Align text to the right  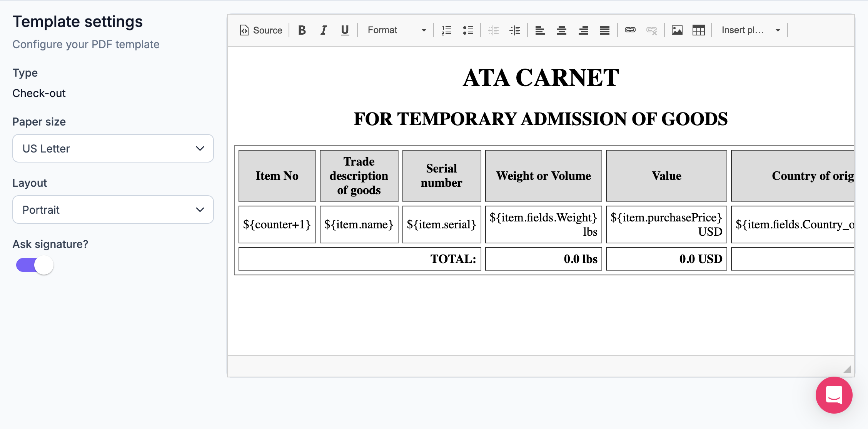583,30
